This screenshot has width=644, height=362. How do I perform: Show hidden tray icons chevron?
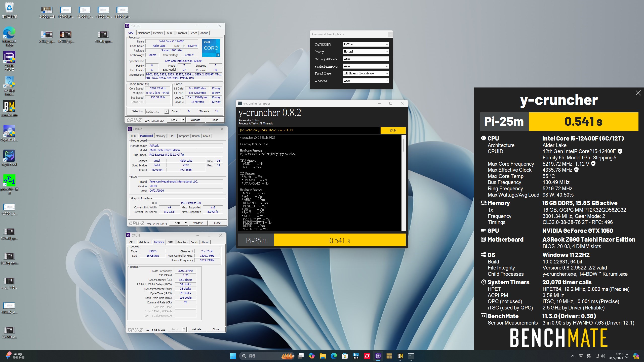click(573, 356)
